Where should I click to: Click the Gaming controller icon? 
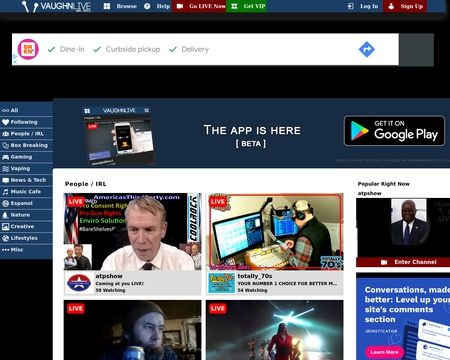pos(5,157)
